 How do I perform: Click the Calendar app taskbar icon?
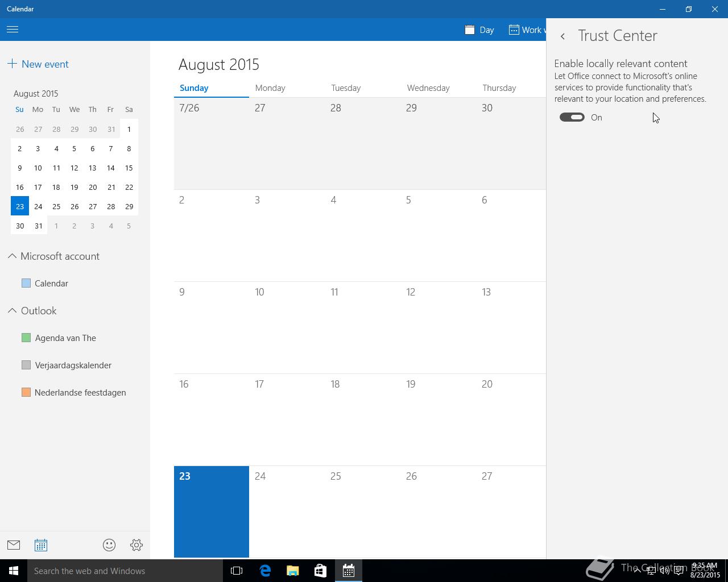point(349,571)
